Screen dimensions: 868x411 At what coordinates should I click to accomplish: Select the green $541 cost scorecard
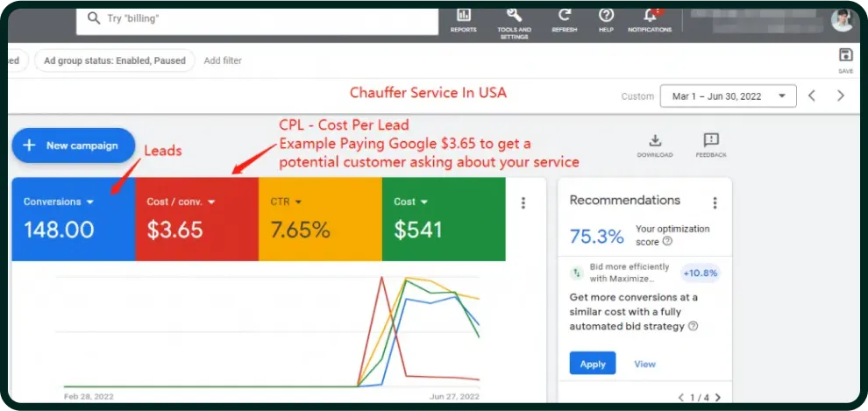[x=444, y=219]
